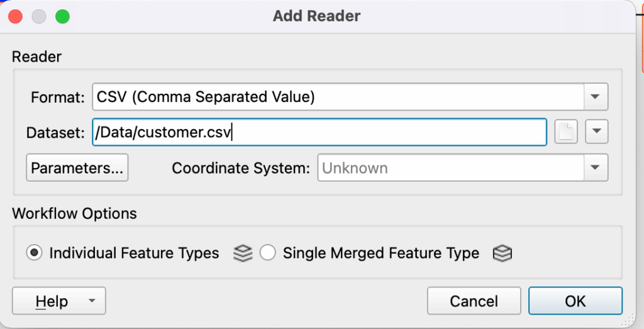Open the Help button's dropdown arrow
Screen dimensions: 644x329
[x=92, y=301]
